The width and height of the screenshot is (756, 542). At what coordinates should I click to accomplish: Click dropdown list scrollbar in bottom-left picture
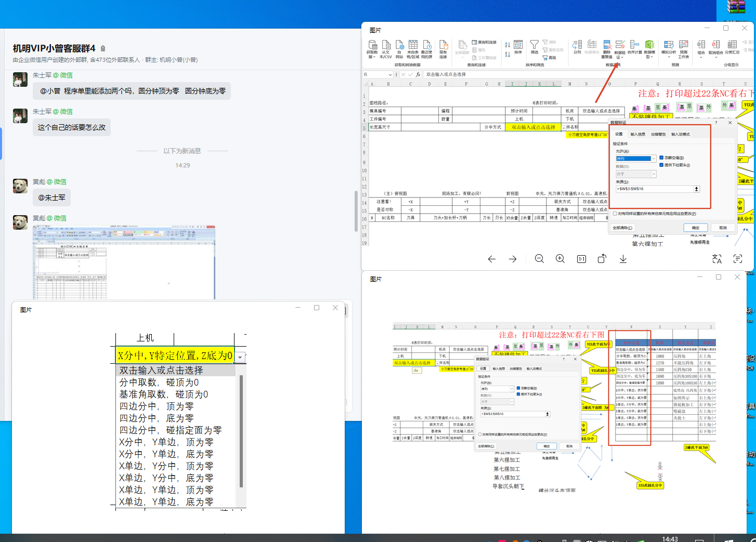(241, 431)
